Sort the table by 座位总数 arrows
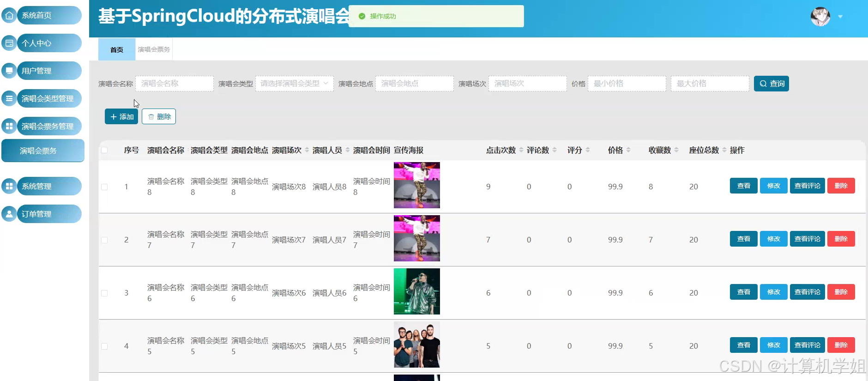 tap(724, 150)
